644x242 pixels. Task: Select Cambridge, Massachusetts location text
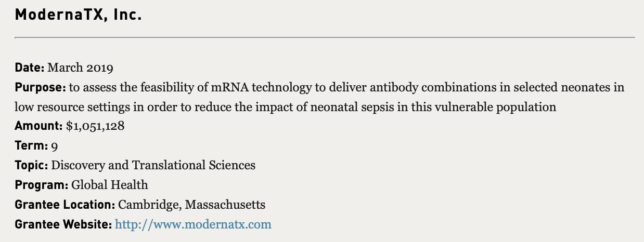point(192,205)
